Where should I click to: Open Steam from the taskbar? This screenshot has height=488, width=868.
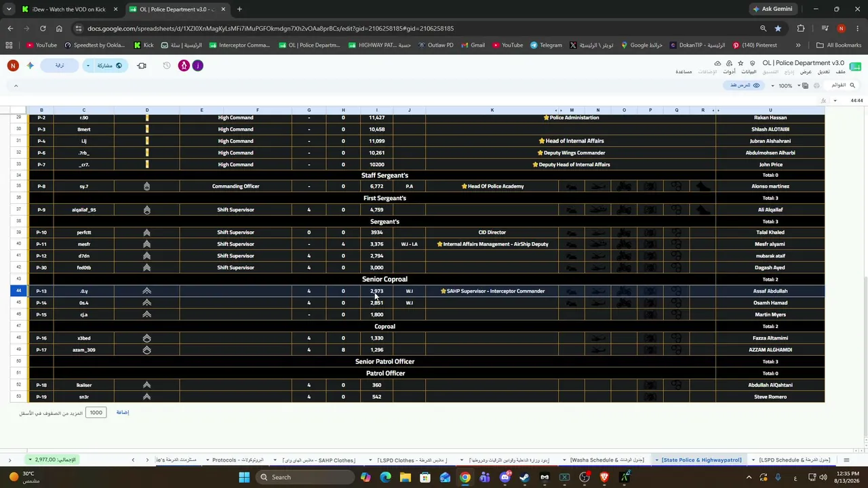524,477
